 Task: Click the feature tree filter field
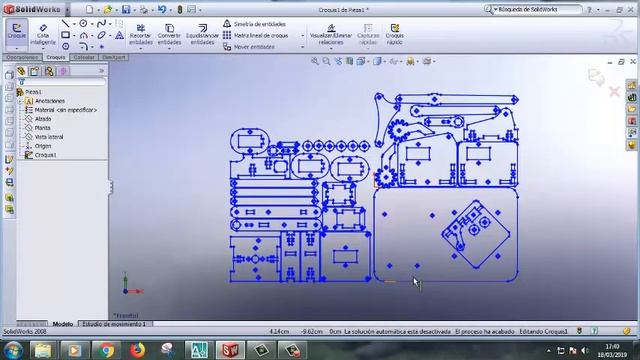point(61,82)
